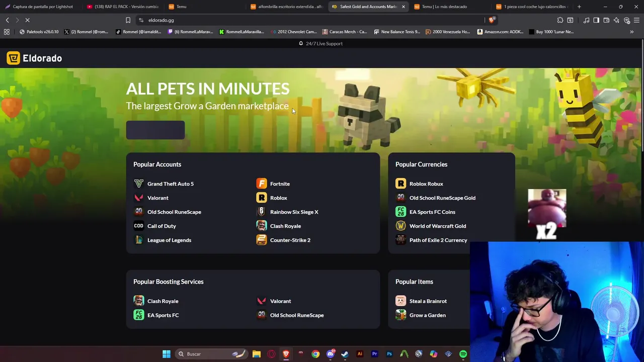This screenshot has height=362, width=644.
Task: Open Google Chrome from taskbar
Action: click(x=315, y=354)
